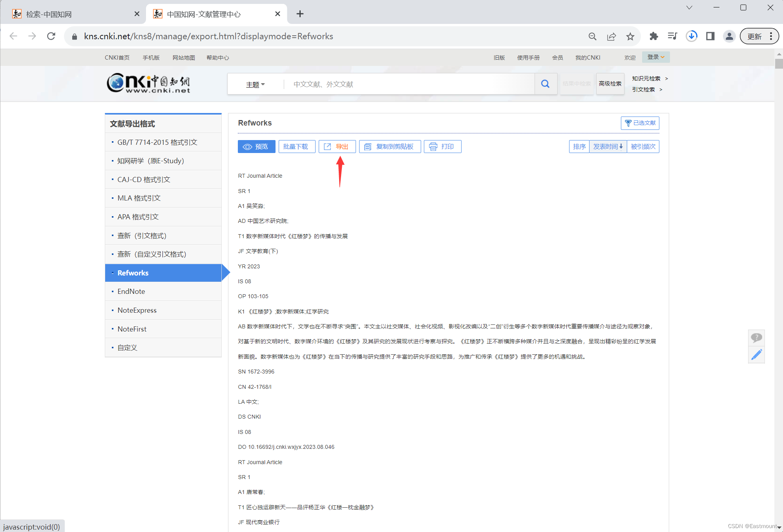Sort by 被引频次 citation count
Viewport: 783px width, 532px height.
[643, 147]
